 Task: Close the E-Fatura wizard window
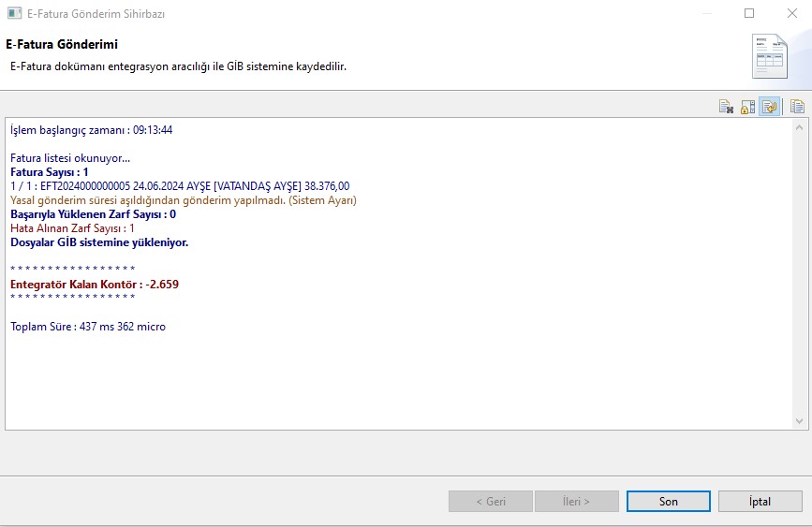pyautogui.click(x=790, y=14)
